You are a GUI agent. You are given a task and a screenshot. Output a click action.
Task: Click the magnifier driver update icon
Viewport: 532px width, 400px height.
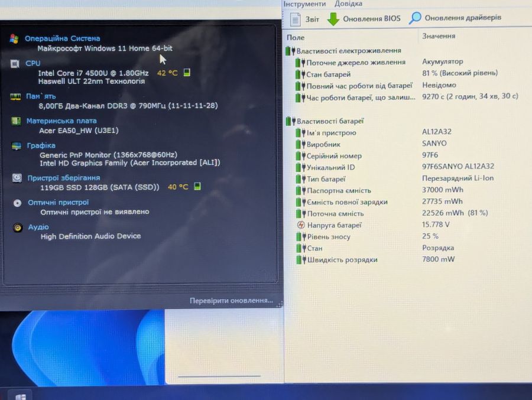pos(415,18)
